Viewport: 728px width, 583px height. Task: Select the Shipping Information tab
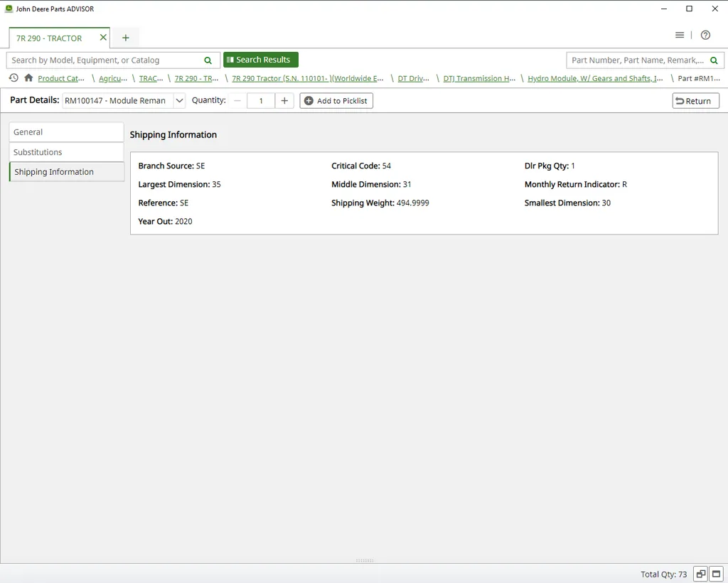[x=66, y=172]
